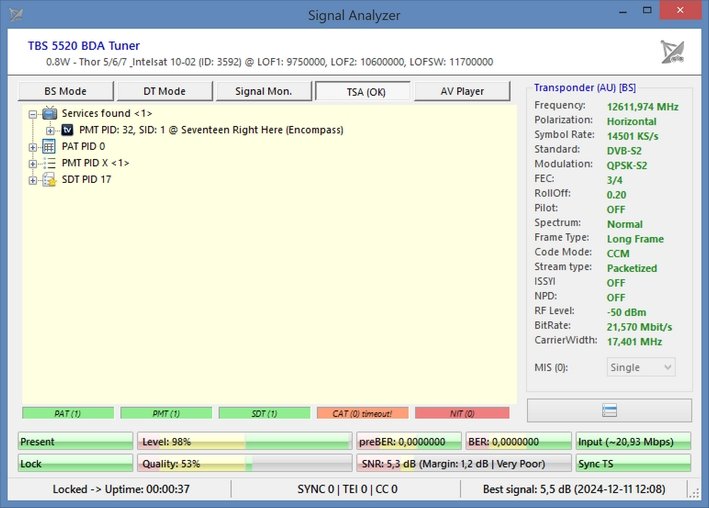Toggle the NIT (0) indicator
This screenshot has height=508, width=709.
click(x=461, y=412)
